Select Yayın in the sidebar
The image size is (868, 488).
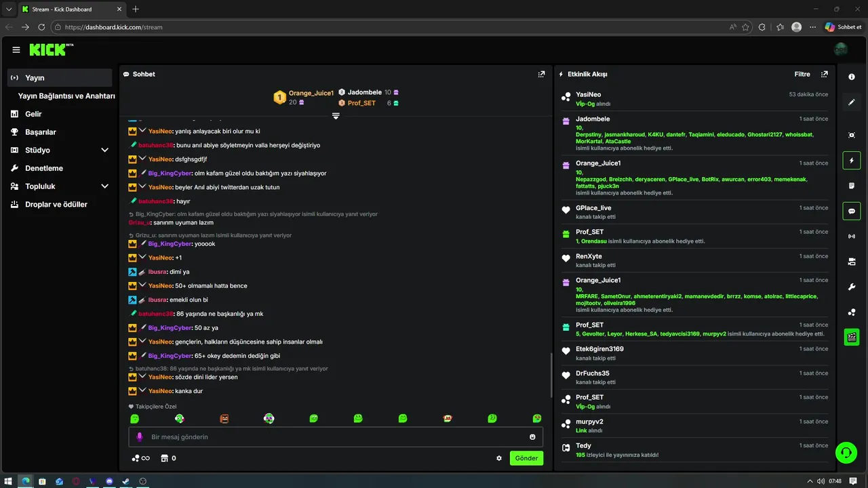click(60, 78)
